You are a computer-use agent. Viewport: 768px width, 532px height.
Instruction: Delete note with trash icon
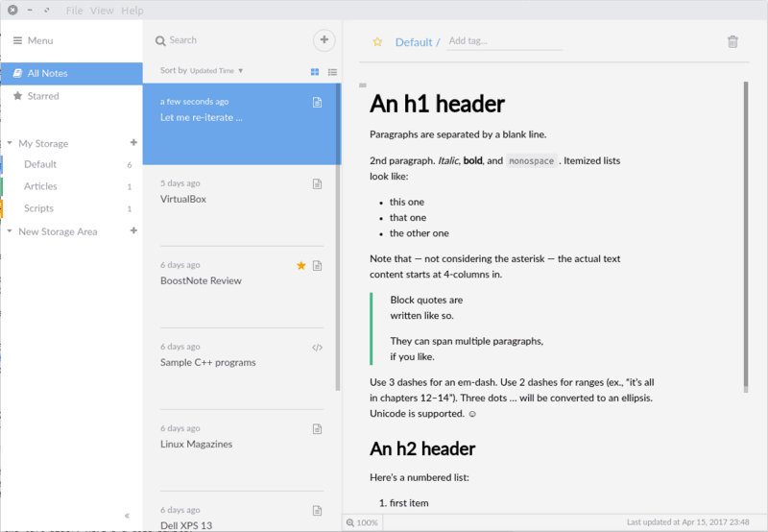click(732, 41)
